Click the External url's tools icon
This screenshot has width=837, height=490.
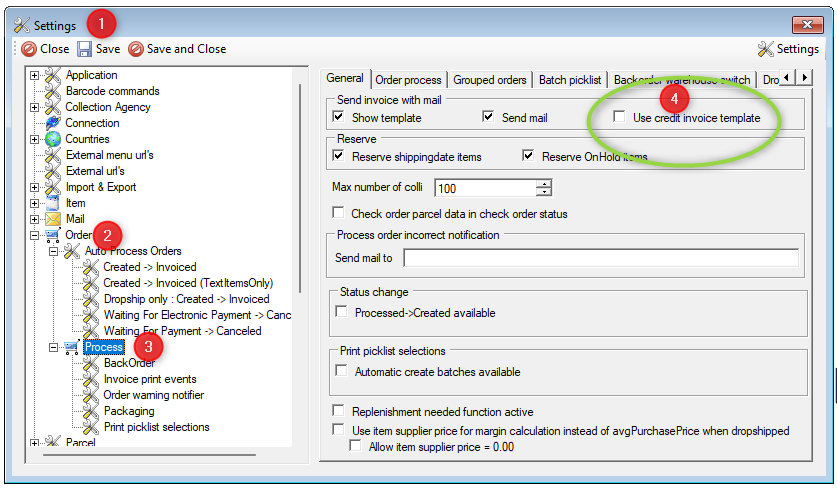tap(53, 171)
